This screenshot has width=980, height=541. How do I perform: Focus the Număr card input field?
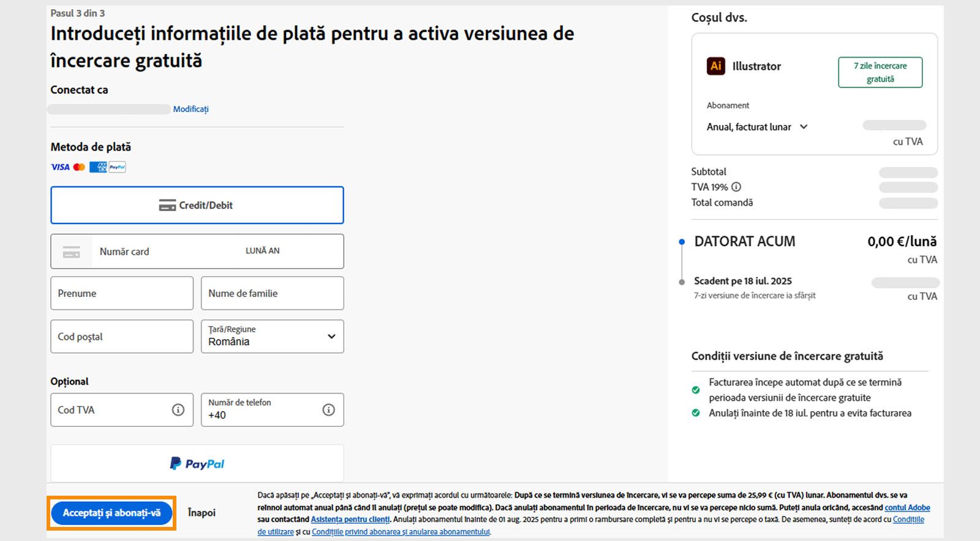[165, 252]
